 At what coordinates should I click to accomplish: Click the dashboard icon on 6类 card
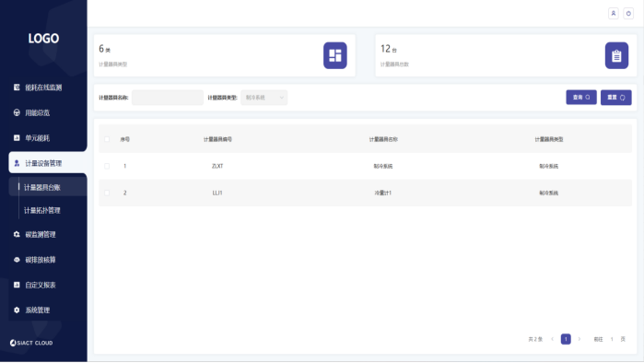[x=335, y=55]
